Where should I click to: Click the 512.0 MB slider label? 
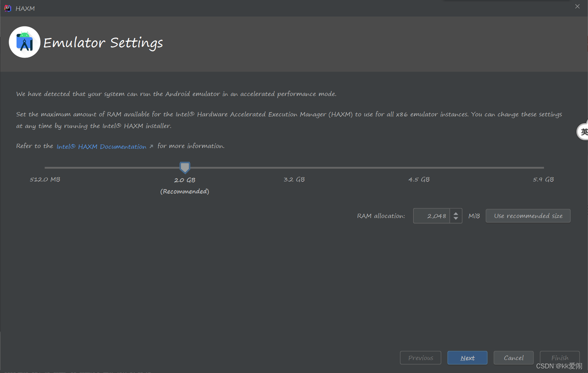coord(45,180)
